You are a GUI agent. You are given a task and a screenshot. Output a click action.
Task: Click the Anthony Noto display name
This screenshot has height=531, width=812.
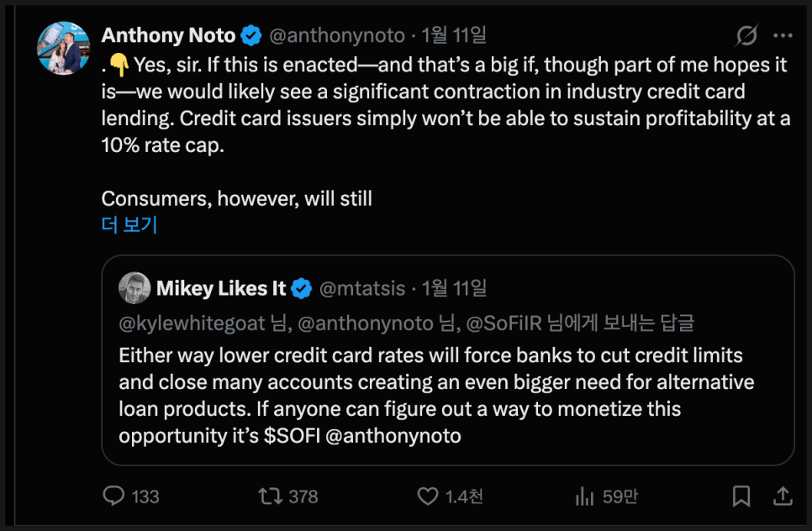pyautogui.click(x=169, y=35)
